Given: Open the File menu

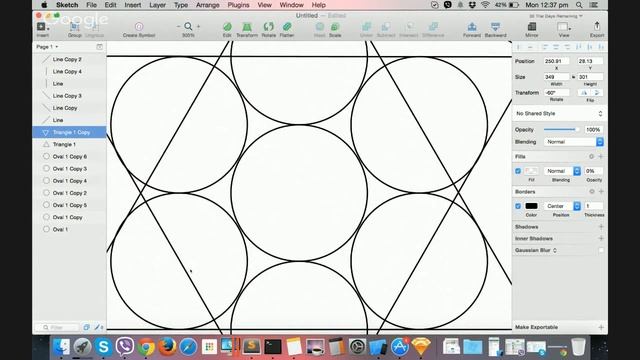Looking at the screenshot, I should (x=91, y=5).
